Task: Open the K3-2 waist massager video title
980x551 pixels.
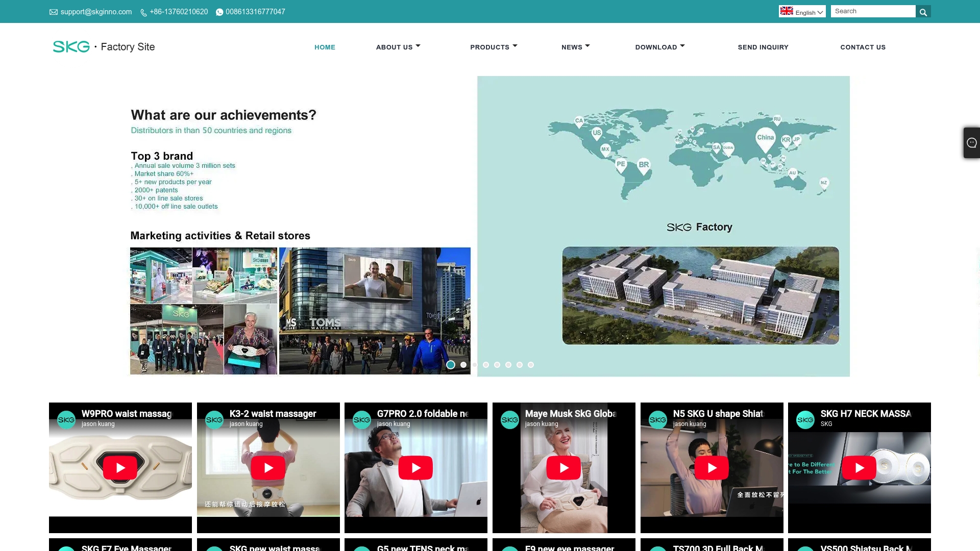Action: (273, 414)
